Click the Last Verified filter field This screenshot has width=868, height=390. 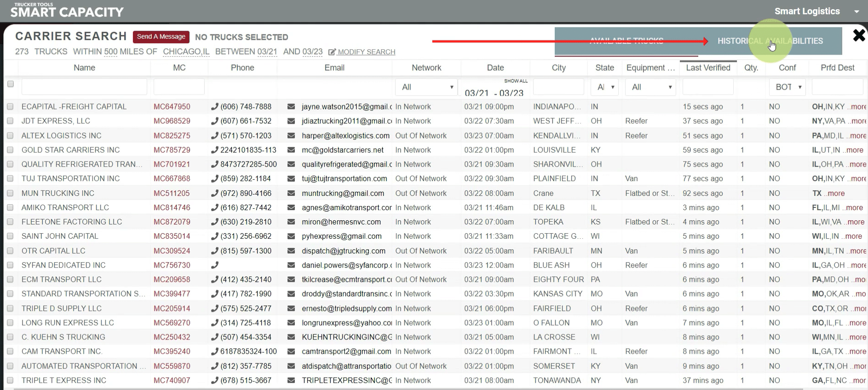click(x=708, y=87)
